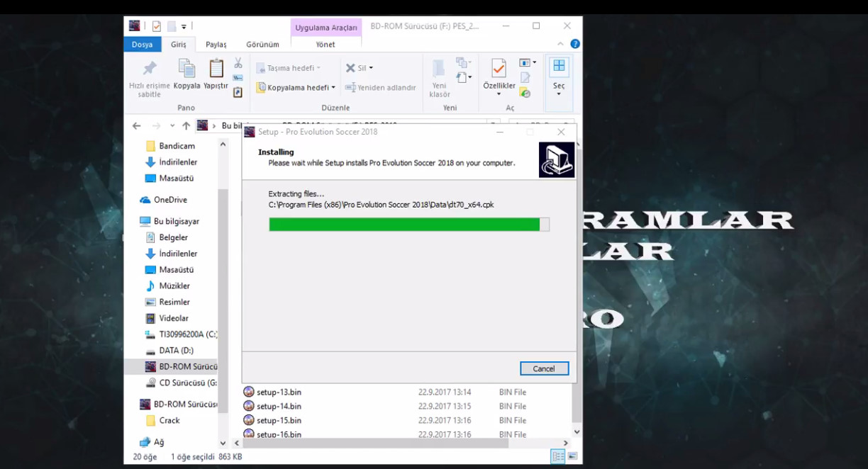Viewport: 868px width, 469px height.
Task: Click the paste shortcut icon in Pano
Action: (x=238, y=92)
